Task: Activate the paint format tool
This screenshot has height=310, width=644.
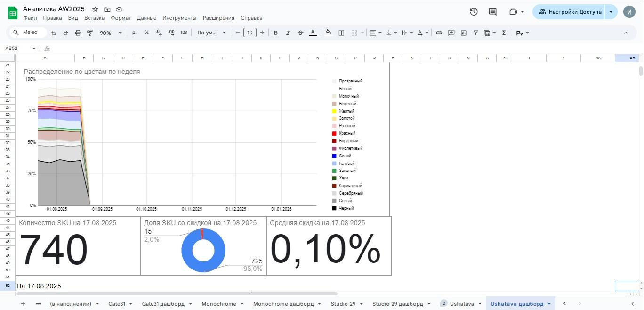Action: 90,33
